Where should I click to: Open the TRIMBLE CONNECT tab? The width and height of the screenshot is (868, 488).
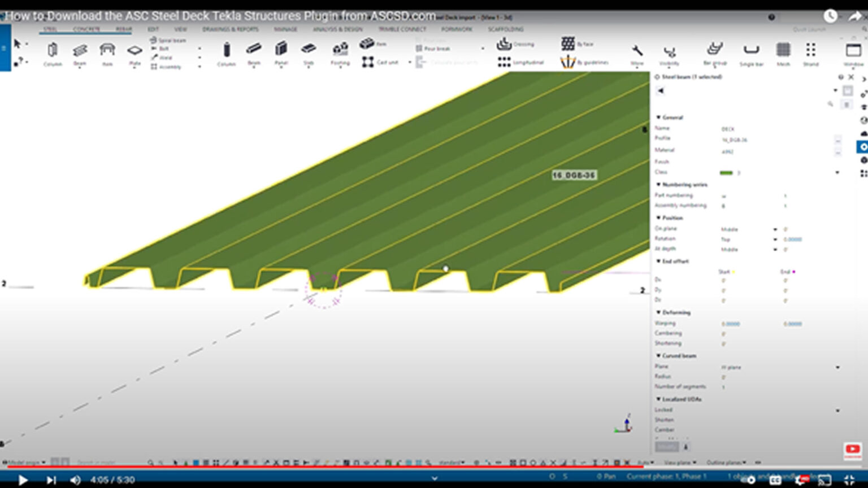[402, 29]
